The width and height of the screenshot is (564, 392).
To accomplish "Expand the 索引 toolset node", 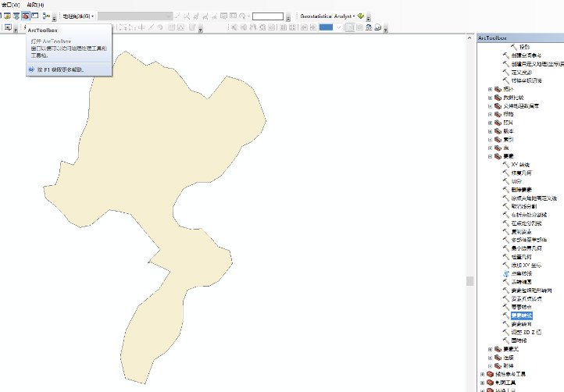I will tap(490, 139).
